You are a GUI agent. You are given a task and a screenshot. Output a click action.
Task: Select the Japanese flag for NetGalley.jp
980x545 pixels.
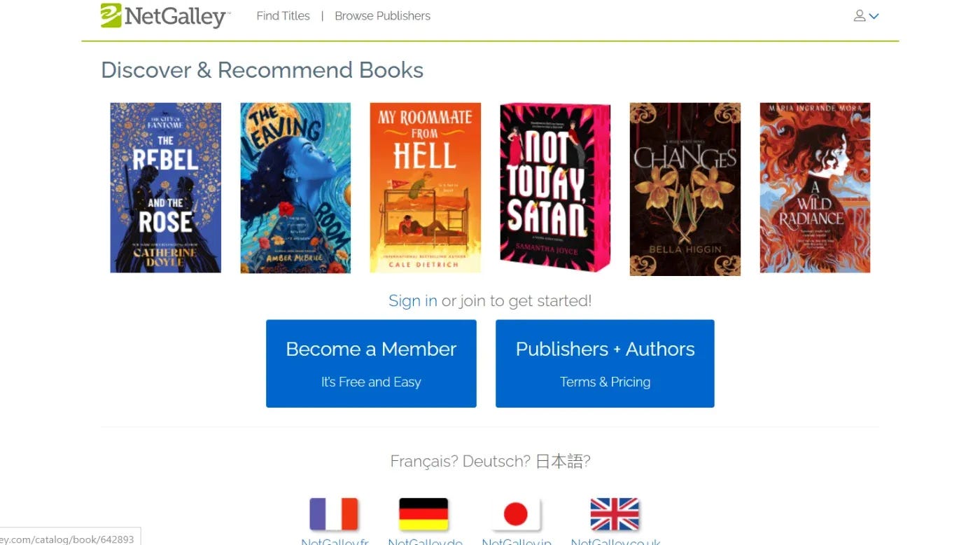click(517, 512)
